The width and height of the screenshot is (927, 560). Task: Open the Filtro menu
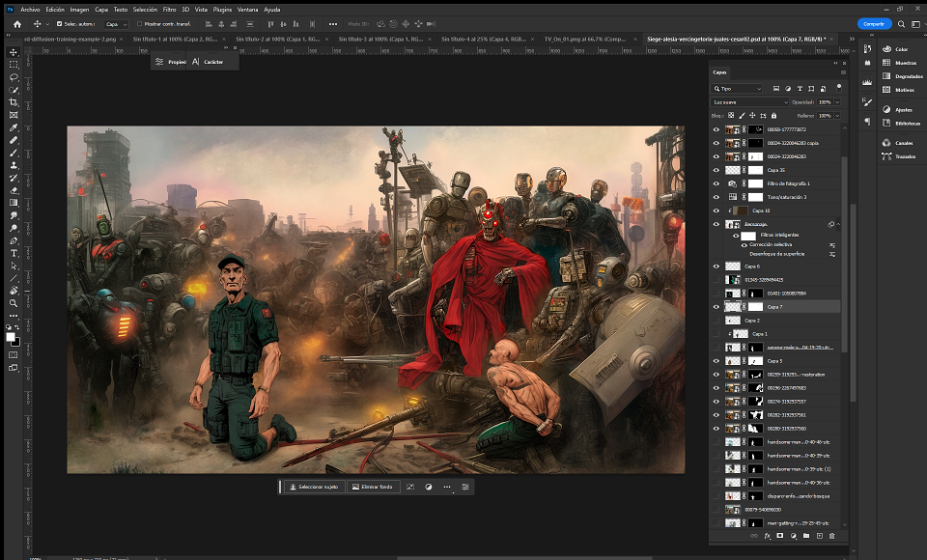click(x=169, y=10)
